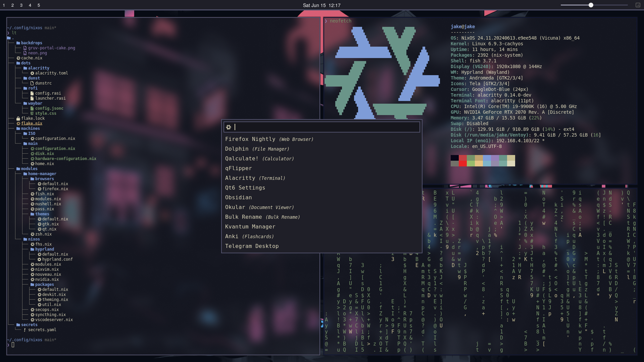Image resolution: width=644 pixels, height=362 pixels.
Task: Click the Kernel line Linux 6.9.3-cachyos
Action: (x=487, y=44)
